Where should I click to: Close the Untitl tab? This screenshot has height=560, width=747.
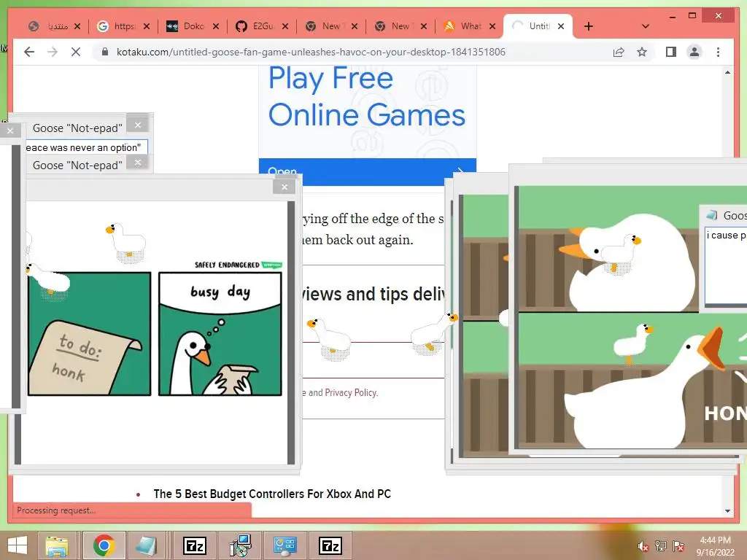pyautogui.click(x=561, y=26)
